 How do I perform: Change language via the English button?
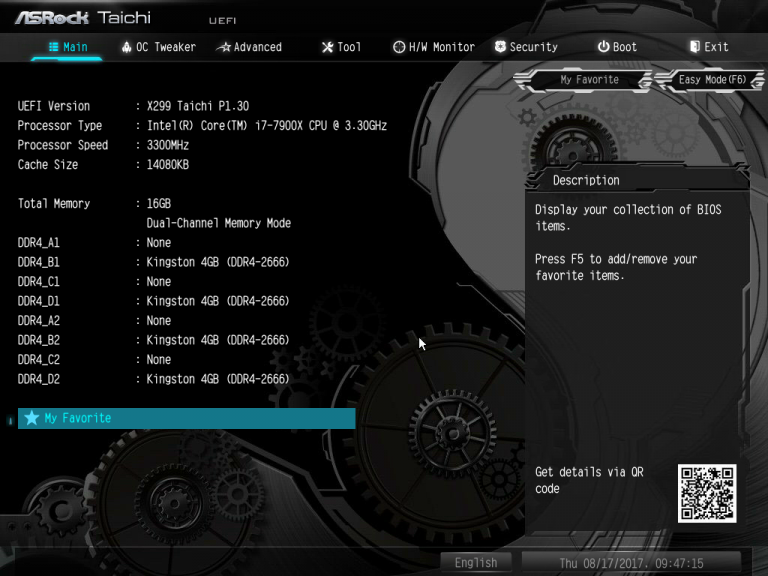(x=476, y=563)
